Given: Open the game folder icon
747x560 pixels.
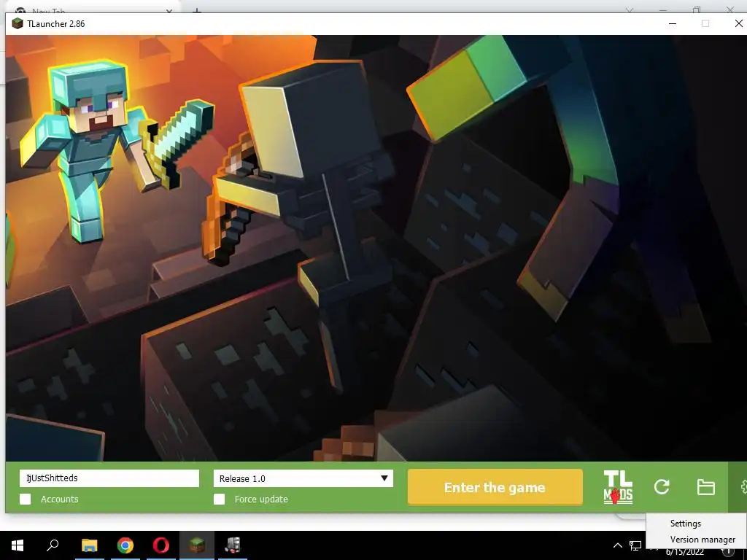Looking at the screenshot, I should point(705,487).
